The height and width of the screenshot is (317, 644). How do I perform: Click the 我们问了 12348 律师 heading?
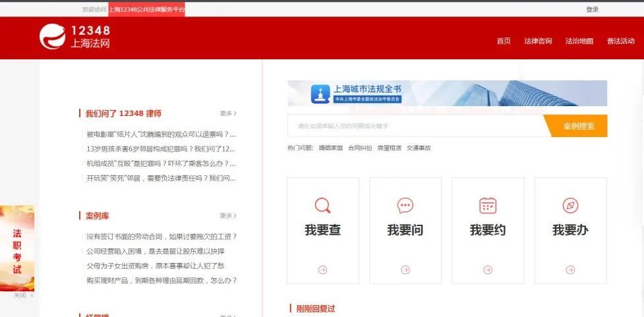(x=123, y=114)
